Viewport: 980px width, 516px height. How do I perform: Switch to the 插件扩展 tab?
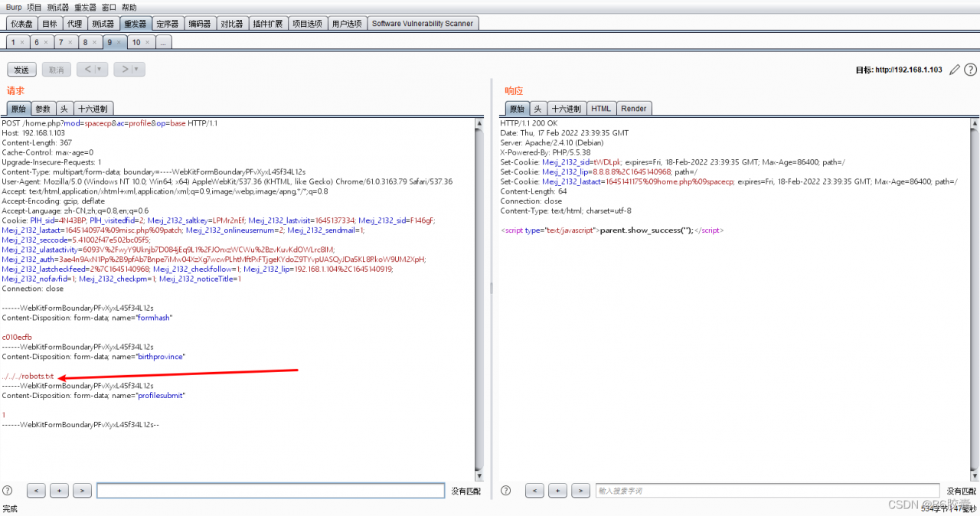point(268,24)
